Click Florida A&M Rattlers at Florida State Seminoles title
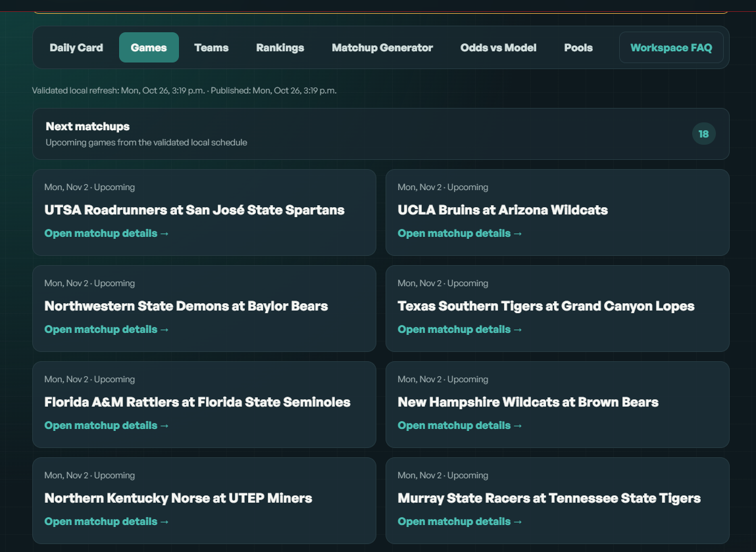This screenshot has width=756, height=552. pos(197,402)
